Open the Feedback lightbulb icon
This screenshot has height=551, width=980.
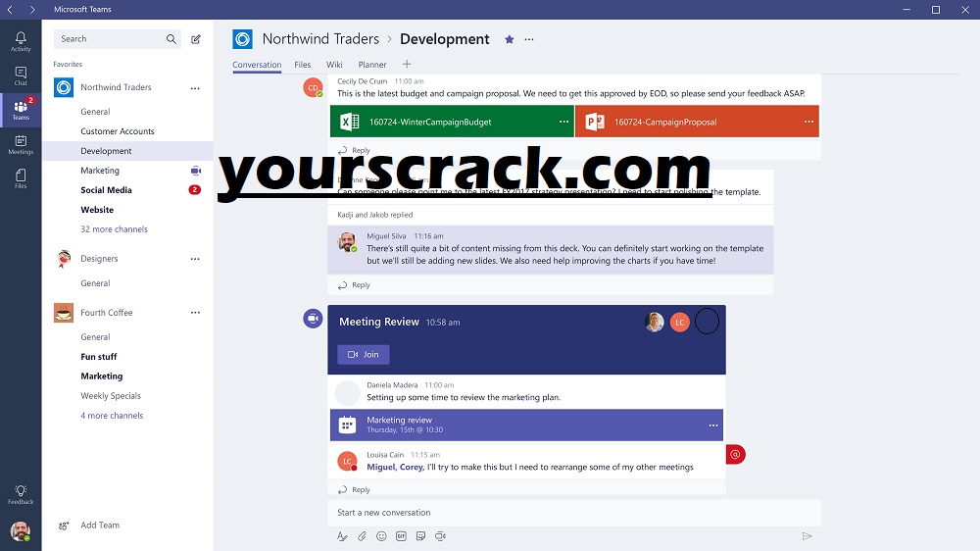pos(21,494)
